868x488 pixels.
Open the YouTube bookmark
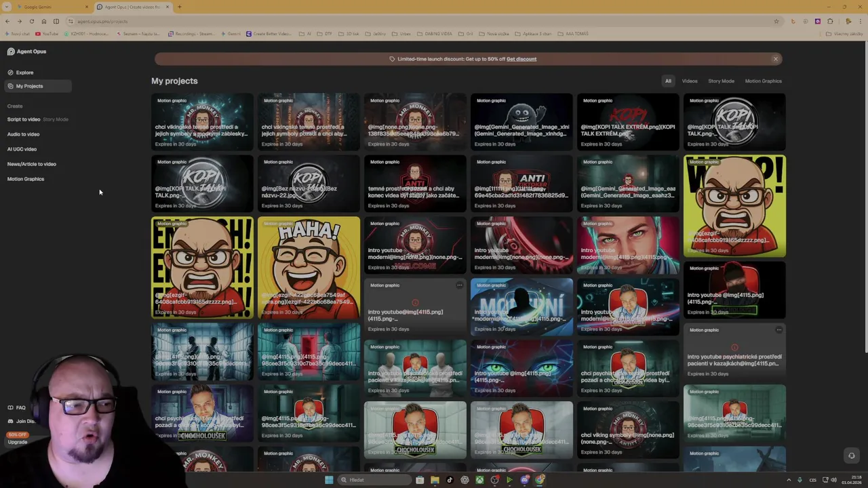pyautogui.click(x=47, y=33)
